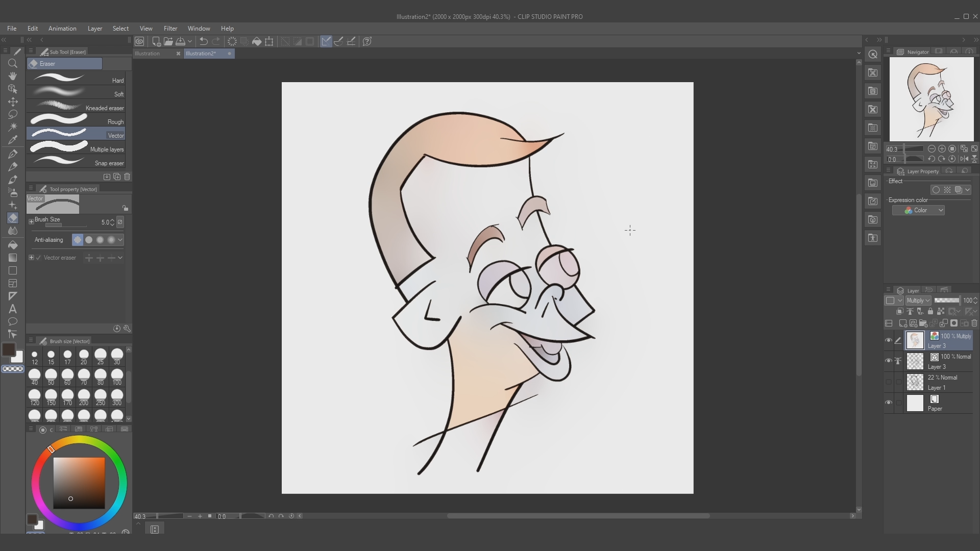This screenshot has height=551, width=980.
Task: Toggle visibility of the Paper layer
Action: (x=888, y=403)
